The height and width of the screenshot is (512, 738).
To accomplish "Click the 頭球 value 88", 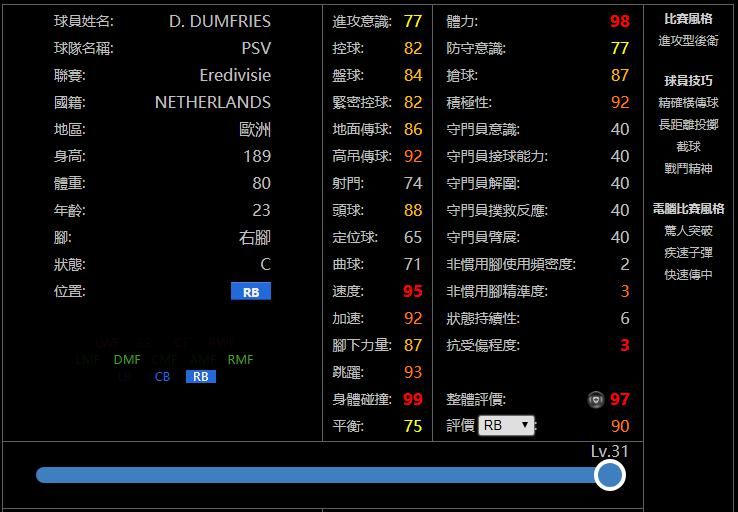I will pyautogui.click(x=413, y=210).
